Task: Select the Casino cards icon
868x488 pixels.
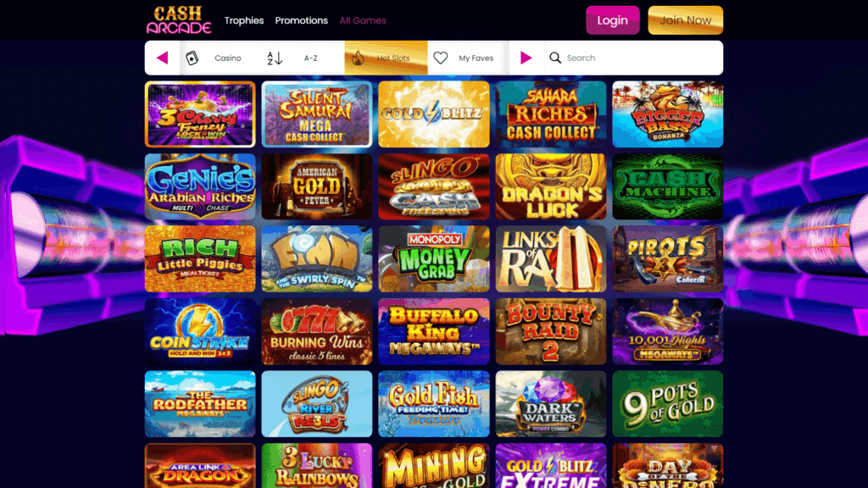Action: (x=192, y=58)
